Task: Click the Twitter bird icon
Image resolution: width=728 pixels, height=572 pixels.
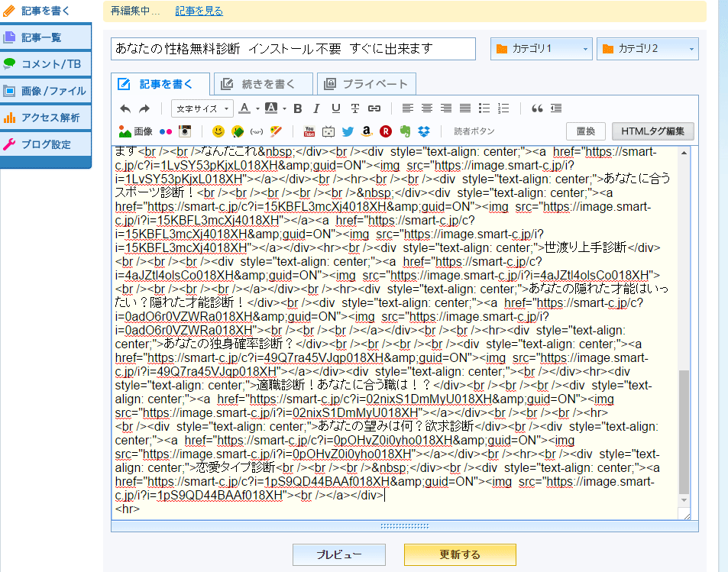Action: tap(348, 131)
